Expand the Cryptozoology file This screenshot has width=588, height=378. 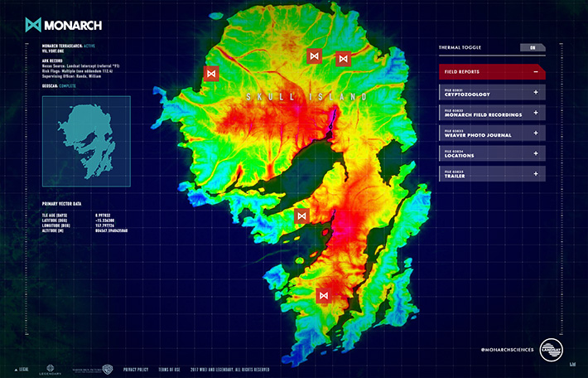point(492,92)
